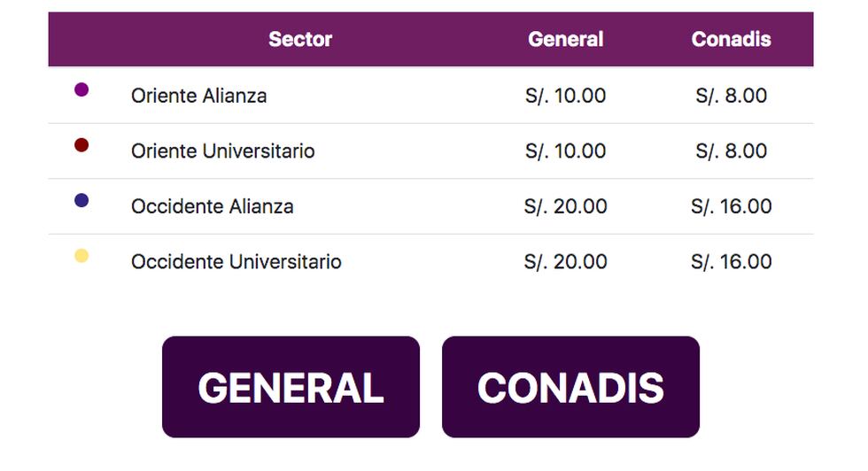The width and height of the screenshot is (868, 471).
Task: Click the purple dot beside Oriente Alianza
Action: click(81, 89)
